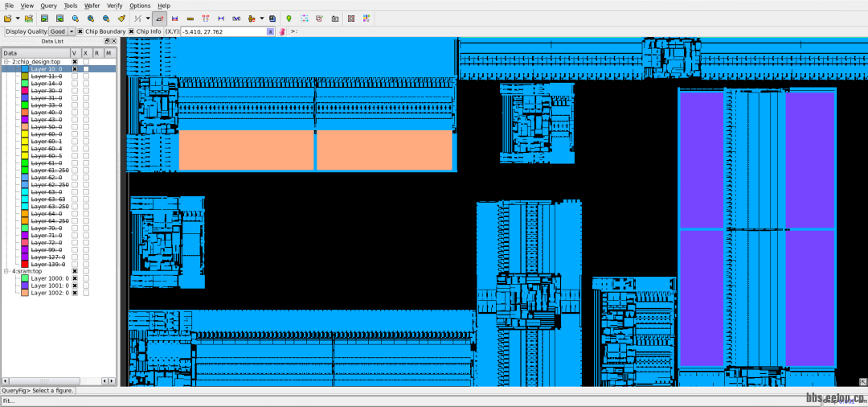
Task: Collapse the 4:sram:top tree node
Action: tap(6, 271)
